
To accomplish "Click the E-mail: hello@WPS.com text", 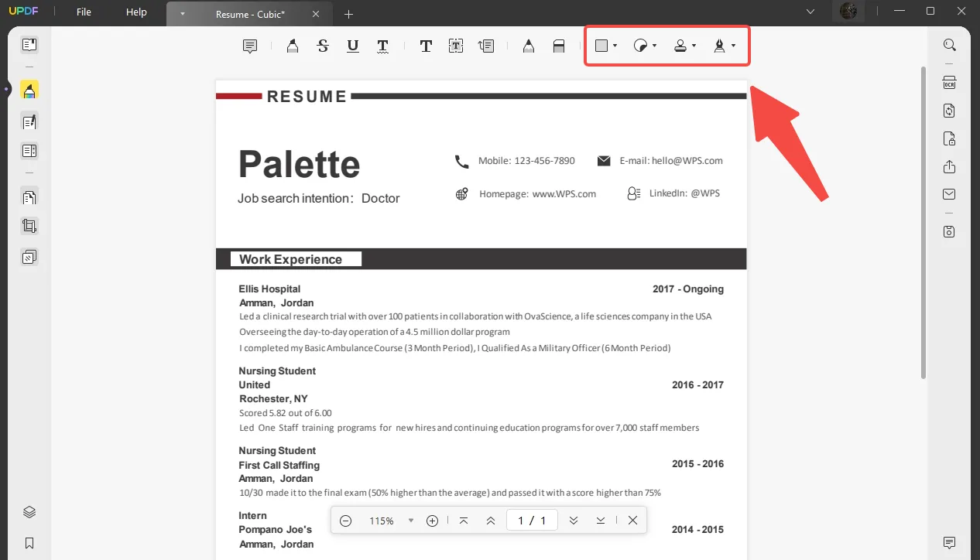I will point(671,161).
